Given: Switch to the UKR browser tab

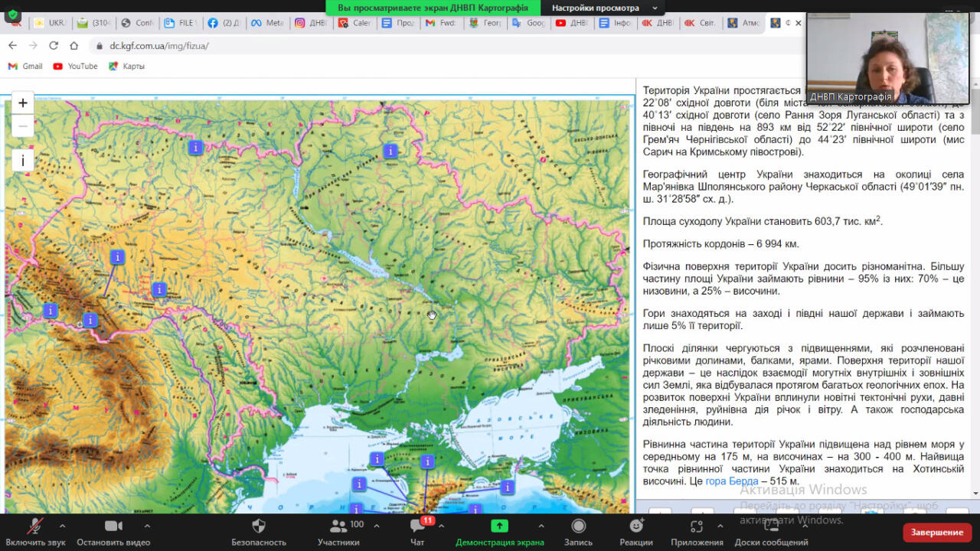Looking at the screenshot, I should tap(51, 23).
